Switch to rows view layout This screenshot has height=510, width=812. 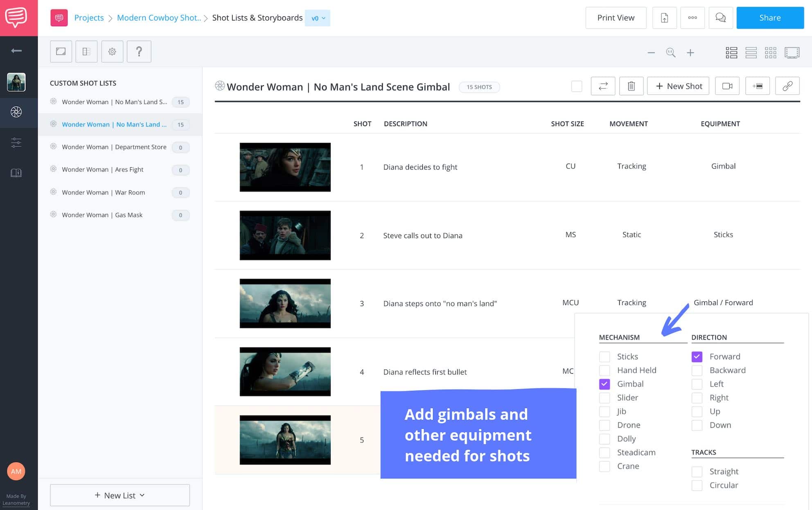[x=751, y=53]
